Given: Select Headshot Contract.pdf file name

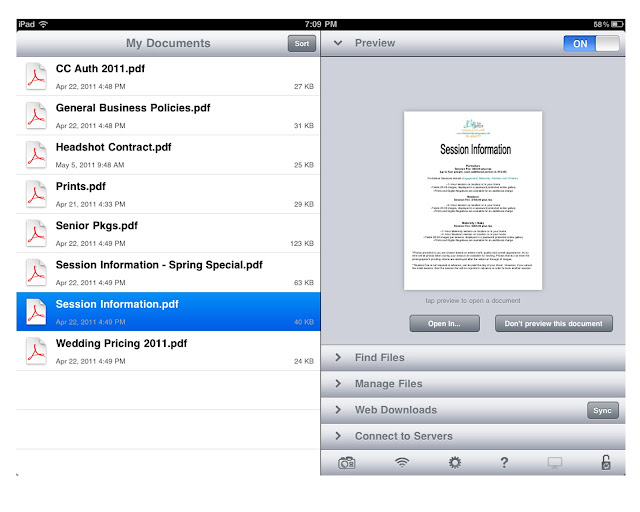Looking at the screenshot, I should pyautogui.click(x=113, y=147).
